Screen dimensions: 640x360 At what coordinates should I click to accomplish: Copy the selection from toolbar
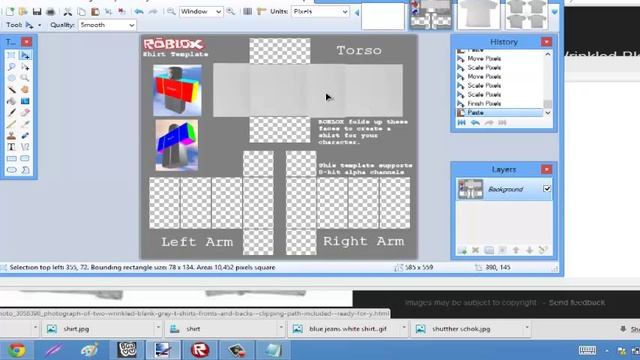81,11
